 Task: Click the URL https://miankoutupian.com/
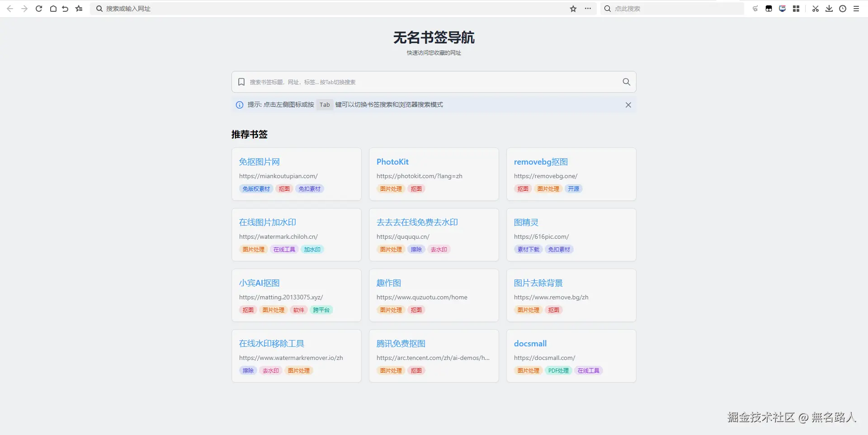[x=278, y=176]
